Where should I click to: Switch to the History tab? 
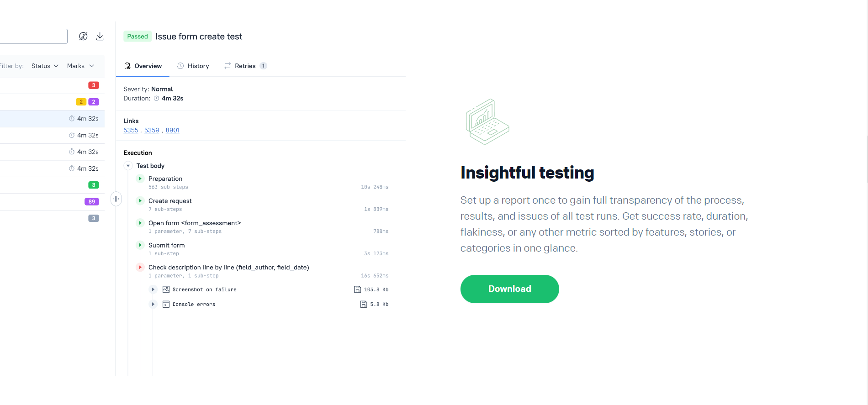coord(193,66)
